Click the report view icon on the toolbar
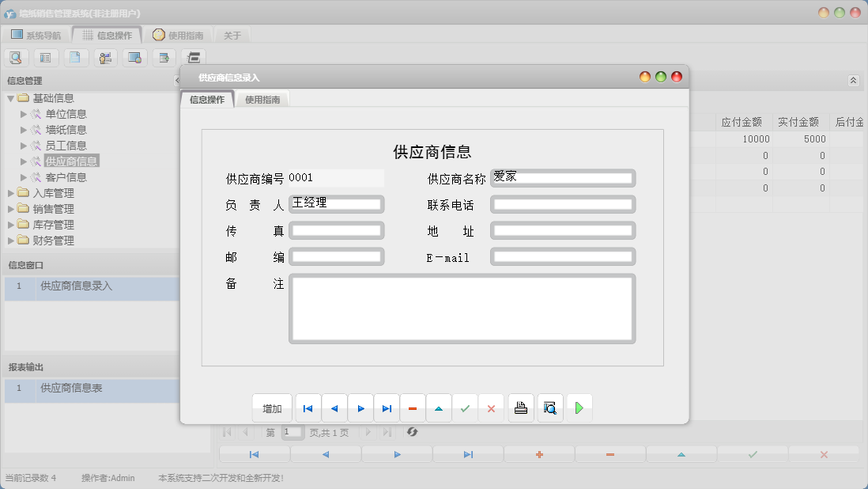This screenshot has width=868, height=489. click(x=45, y=57)
